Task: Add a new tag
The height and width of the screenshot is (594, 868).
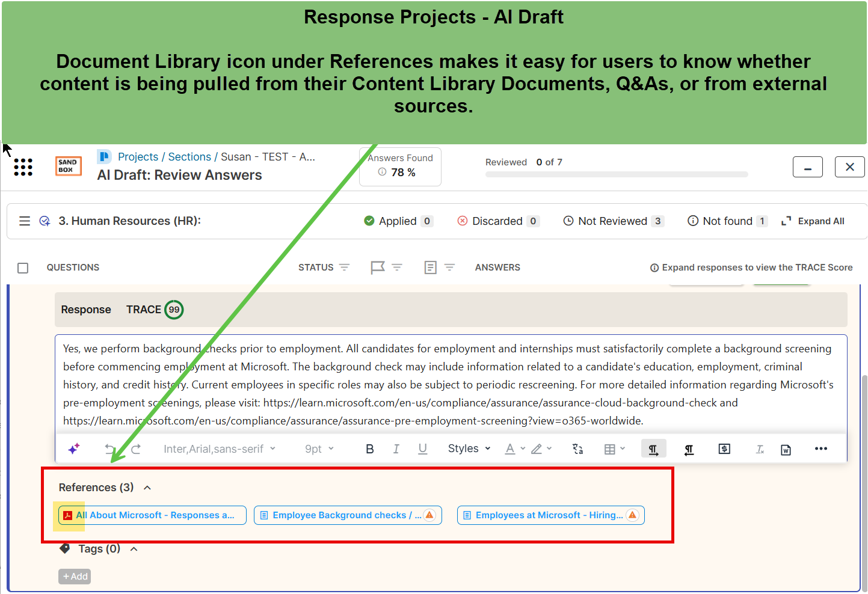Action: point(75,577)
